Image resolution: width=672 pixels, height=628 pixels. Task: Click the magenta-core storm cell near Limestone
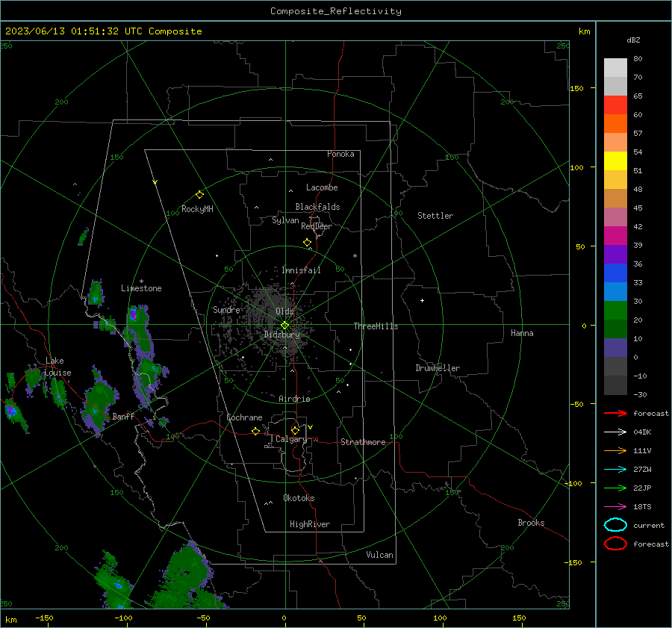pos(134,314)
